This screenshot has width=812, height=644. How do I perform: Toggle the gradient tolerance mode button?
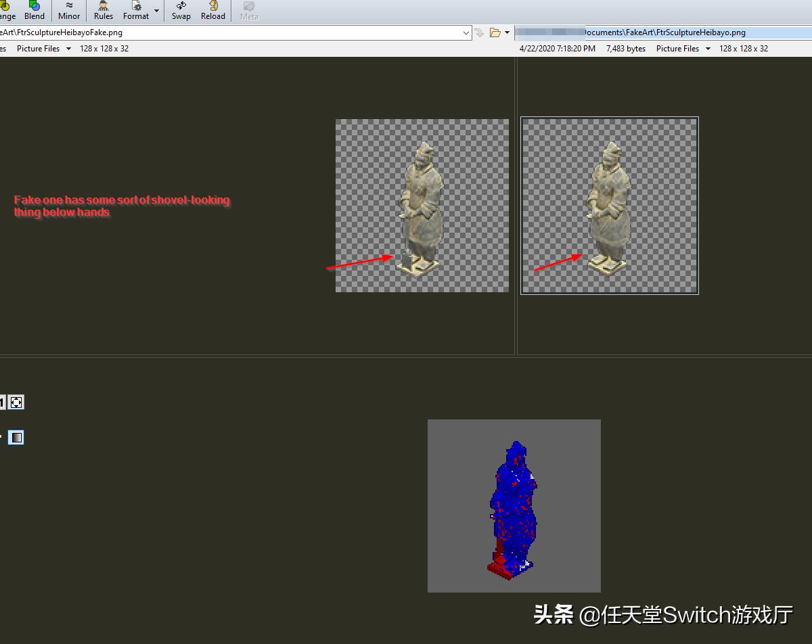(16, 437)
